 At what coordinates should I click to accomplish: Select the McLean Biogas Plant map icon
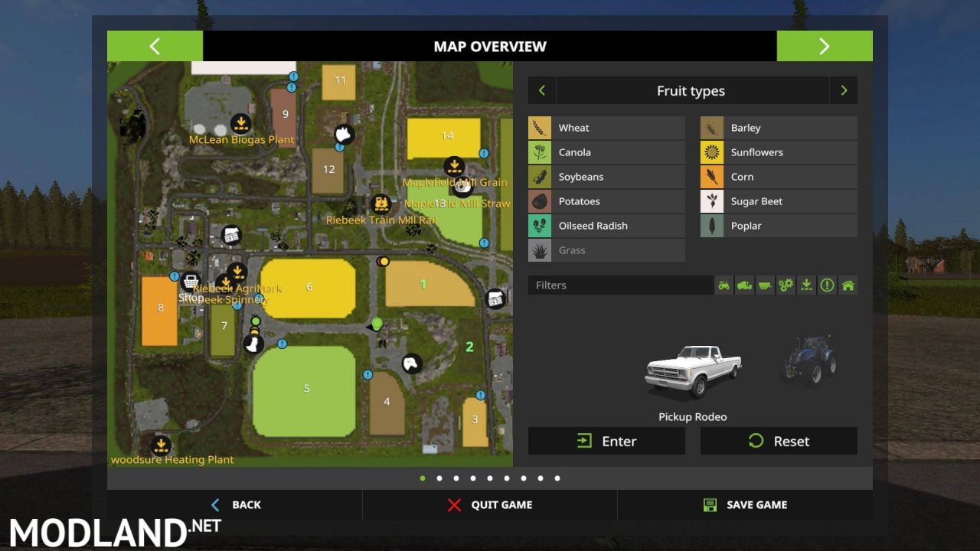click(241, 123)
